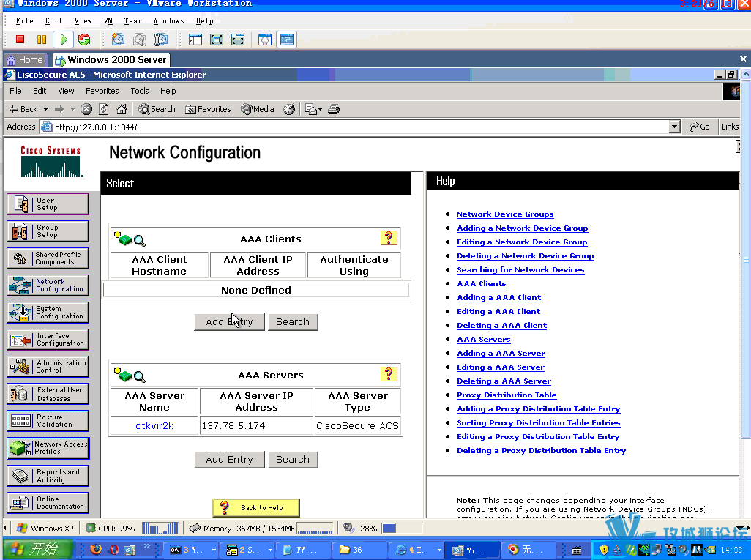This screenshot has height=560, width=751.
Task: Open IE Tools menu
Action: point(139,91)
